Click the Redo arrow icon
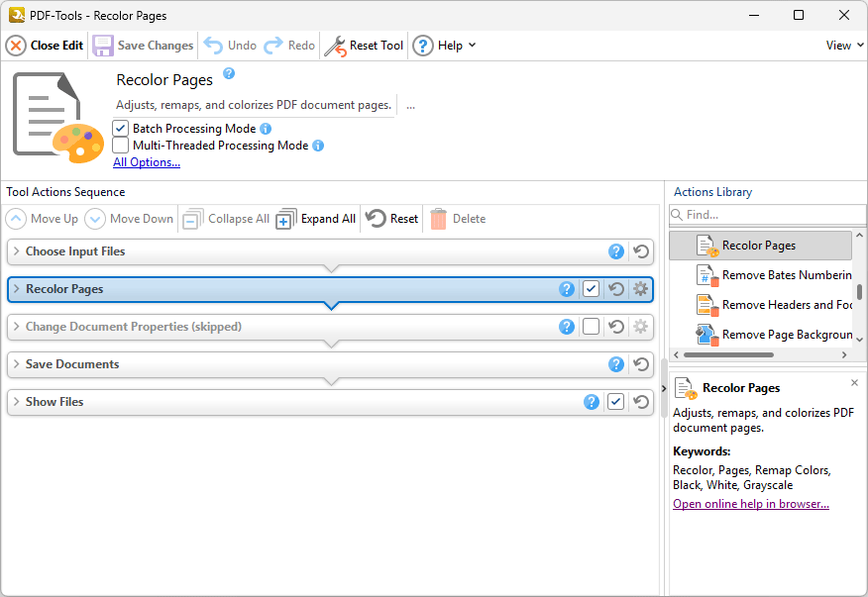 tap(272, 46)
